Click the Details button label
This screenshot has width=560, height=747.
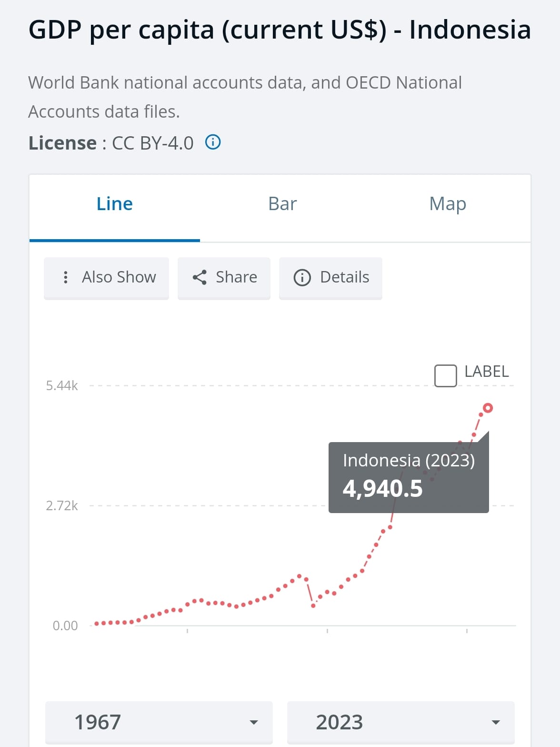pyautogui.click(x=345, y=277)
